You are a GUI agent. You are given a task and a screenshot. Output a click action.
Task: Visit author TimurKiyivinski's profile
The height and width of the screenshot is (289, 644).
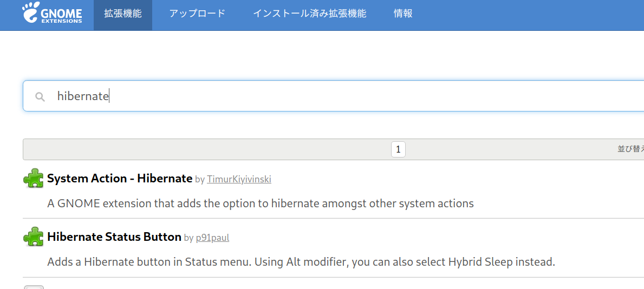tap(239, 179)
